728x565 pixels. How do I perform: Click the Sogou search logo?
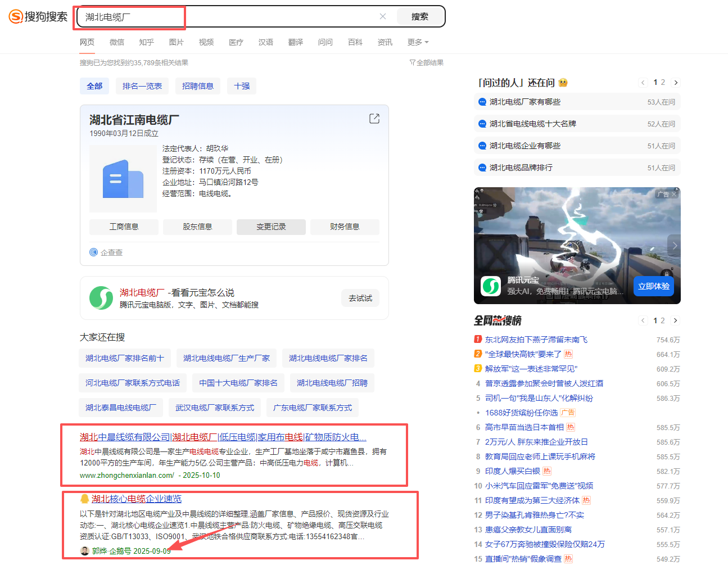(38, 16)
